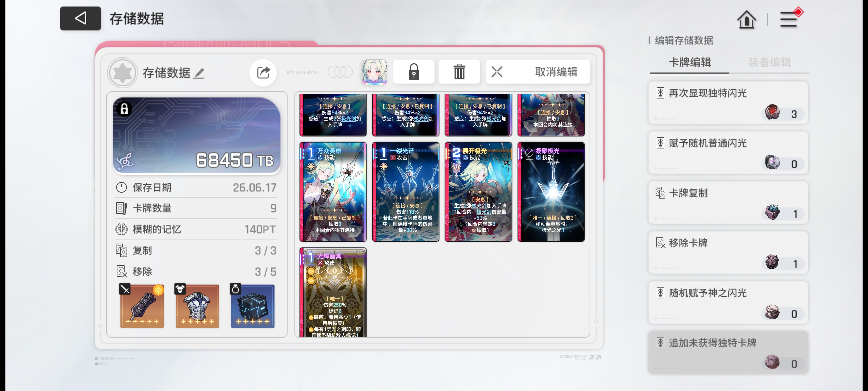The image size is (868, 391).
Task: Tap the card icon beside 卡牌数量
Action: click(121, 208)
